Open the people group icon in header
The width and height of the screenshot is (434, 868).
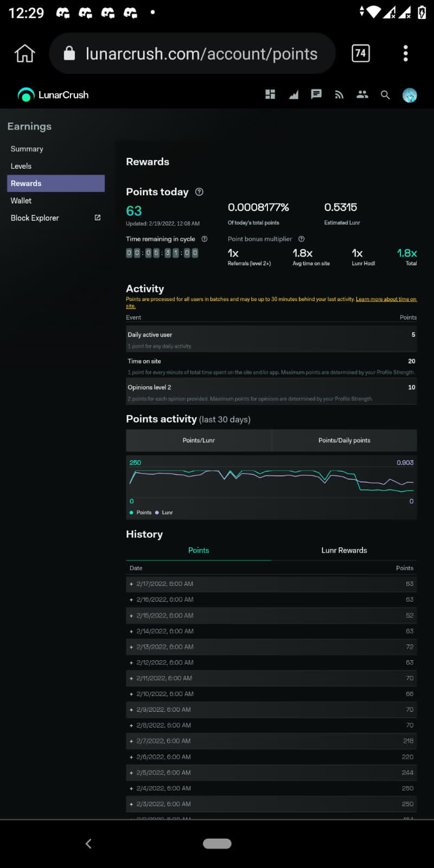(x=362, y=94)
